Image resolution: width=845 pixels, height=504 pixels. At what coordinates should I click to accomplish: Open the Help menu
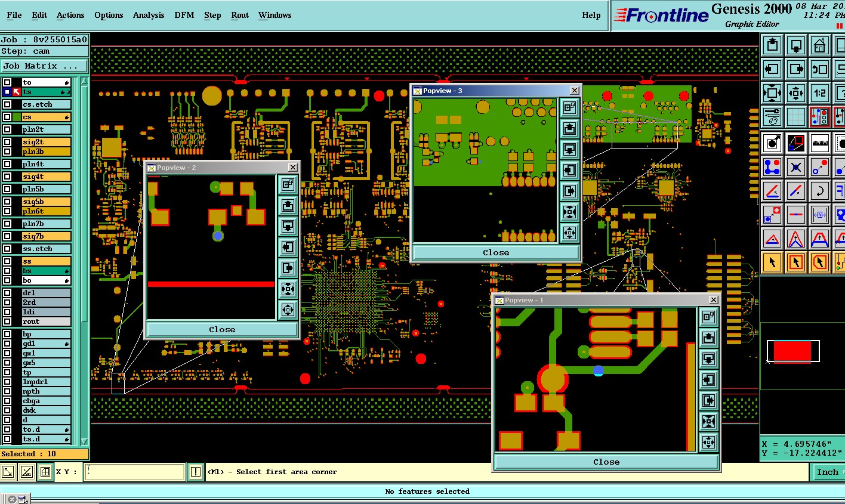(591, 15)
